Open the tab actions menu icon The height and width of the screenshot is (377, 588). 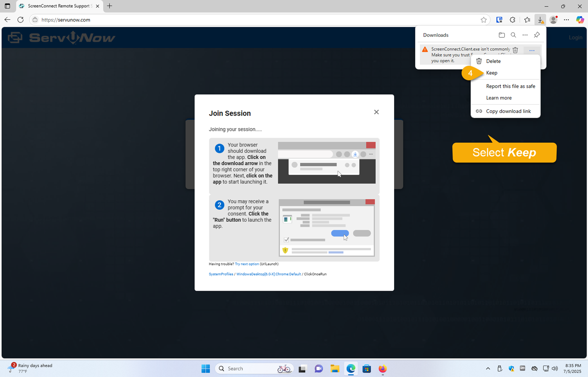7,6
